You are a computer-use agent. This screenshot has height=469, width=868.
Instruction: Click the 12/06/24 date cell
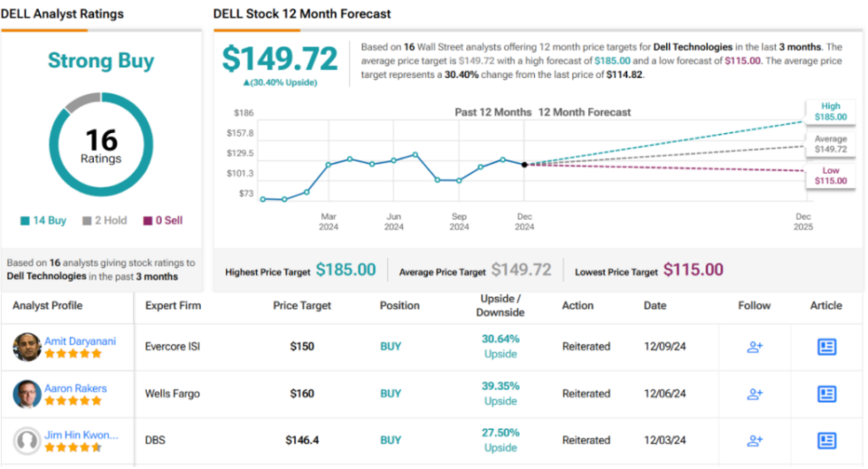pyautogui.click(x=665, y=394)
